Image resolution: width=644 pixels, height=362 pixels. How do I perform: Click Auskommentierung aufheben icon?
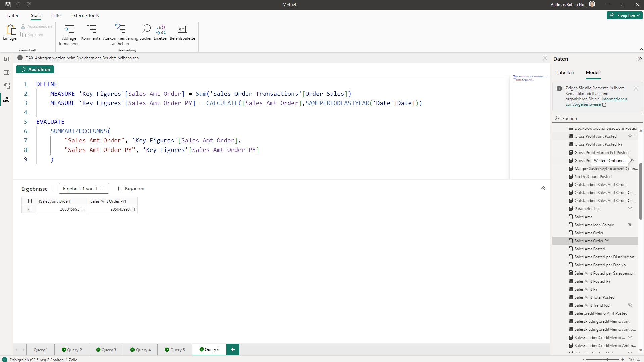(x=120, y=29)
